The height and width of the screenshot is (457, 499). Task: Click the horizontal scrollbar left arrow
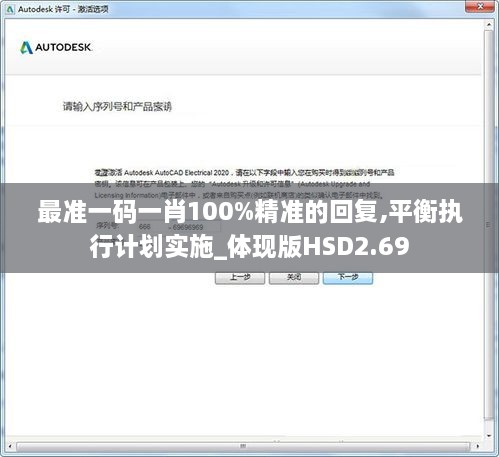[10, 446]
